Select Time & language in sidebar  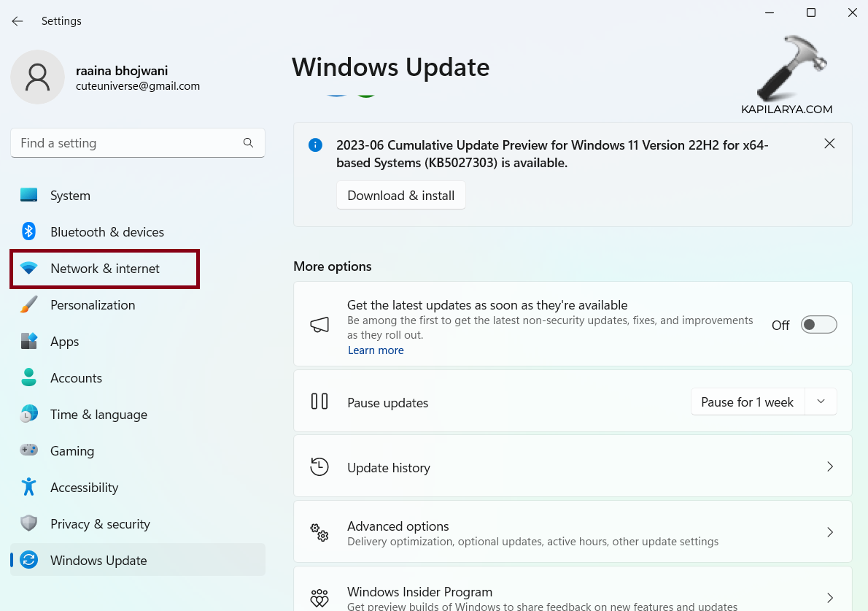coord(98,415)
